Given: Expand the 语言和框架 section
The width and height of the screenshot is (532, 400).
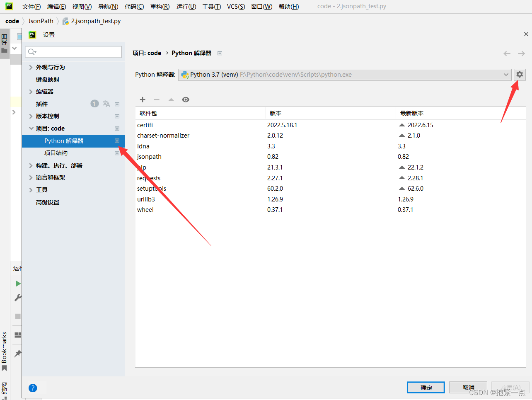Looking at the screenshot, I should (x=31, y=177).
